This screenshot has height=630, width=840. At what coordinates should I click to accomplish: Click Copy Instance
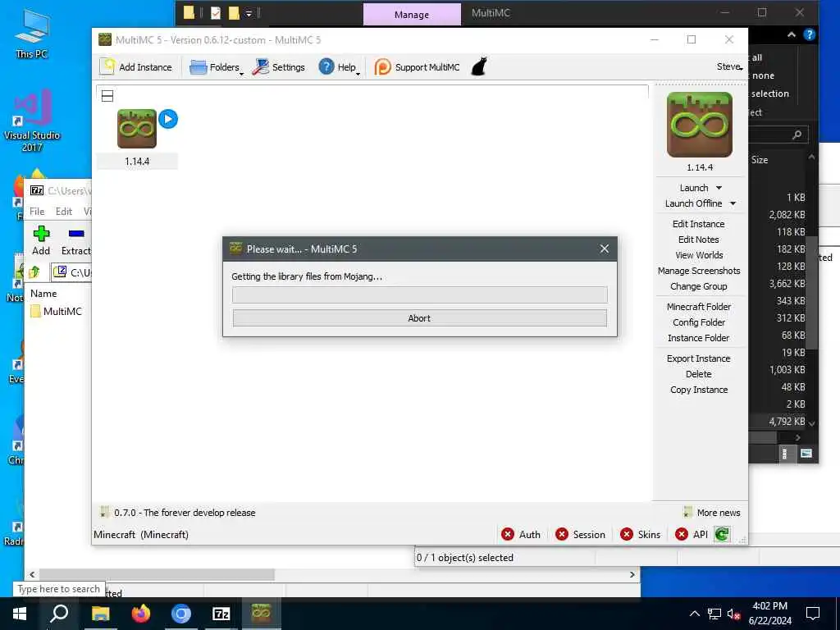(699, 390)
